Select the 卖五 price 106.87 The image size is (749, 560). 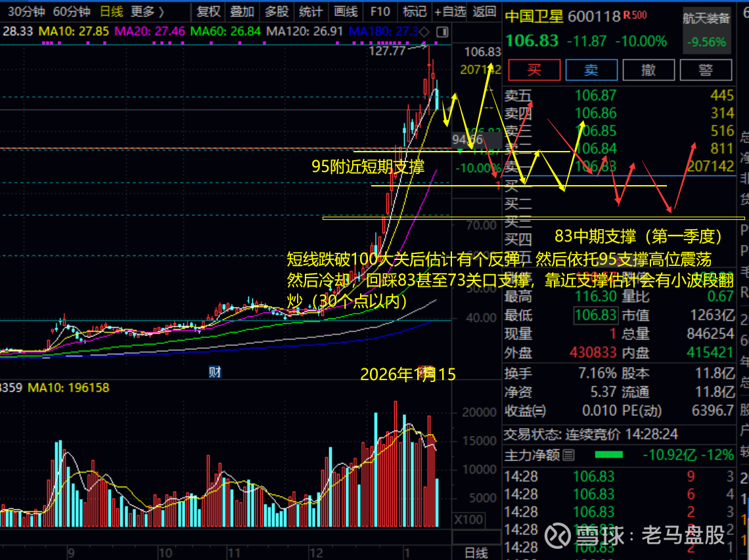pos(596,95)
